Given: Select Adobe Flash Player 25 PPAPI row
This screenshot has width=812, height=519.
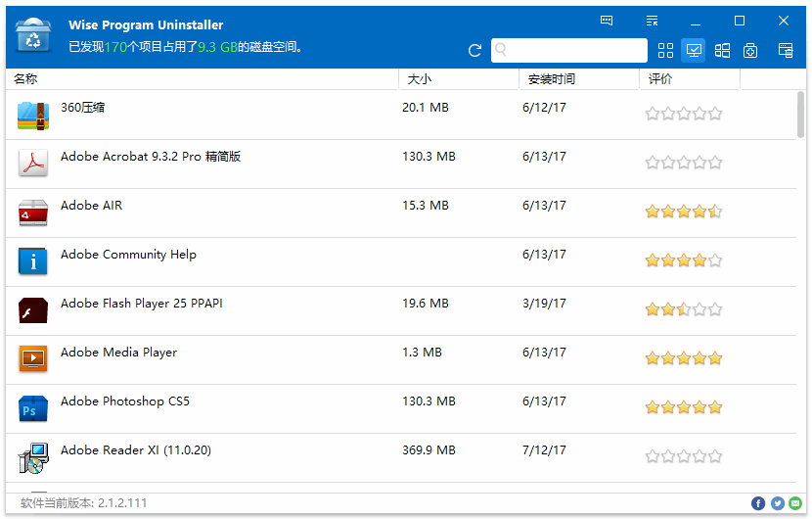Looking at the screenshot, I should pos(142,304).
